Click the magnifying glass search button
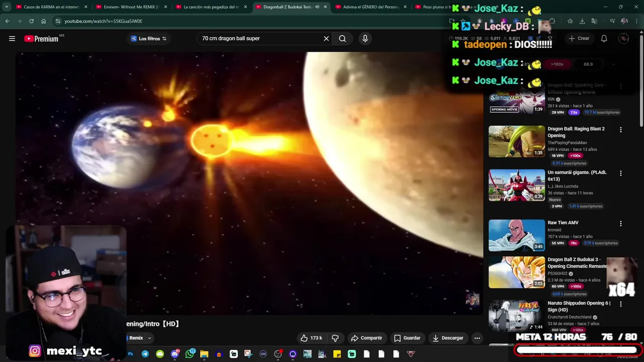The image size is (644, 362). tap(343, 39)
